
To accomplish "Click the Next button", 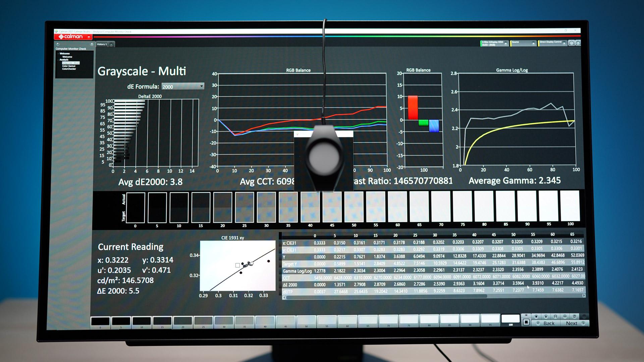I will [575, 323].
